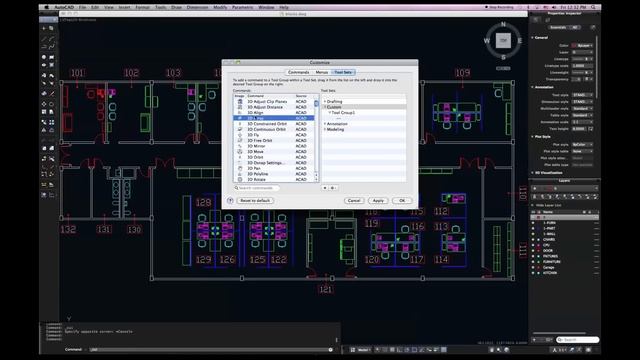Select the 3D Mirror command row

pos(274,146)
